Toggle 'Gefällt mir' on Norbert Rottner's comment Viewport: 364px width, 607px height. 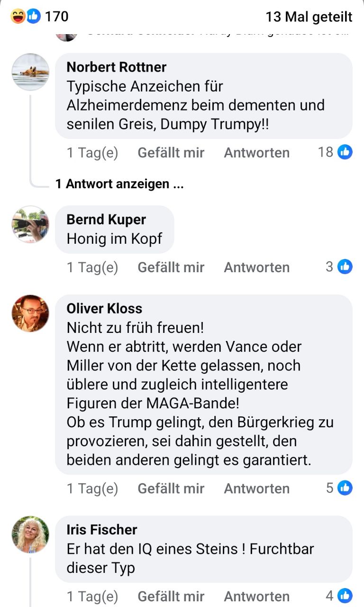[171, 153]
